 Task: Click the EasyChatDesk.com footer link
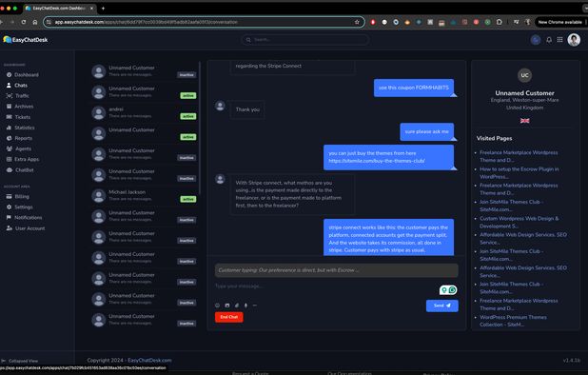click(149, 361)
